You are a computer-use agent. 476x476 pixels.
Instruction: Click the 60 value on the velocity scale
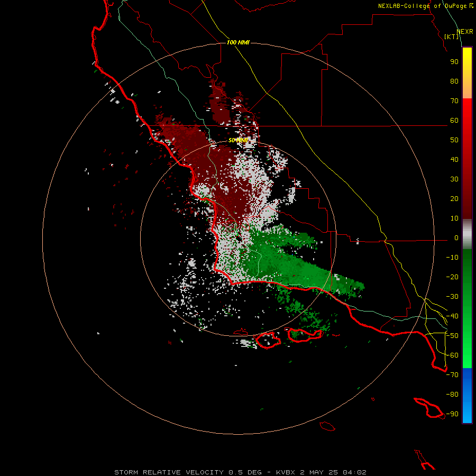click(454, 121)
